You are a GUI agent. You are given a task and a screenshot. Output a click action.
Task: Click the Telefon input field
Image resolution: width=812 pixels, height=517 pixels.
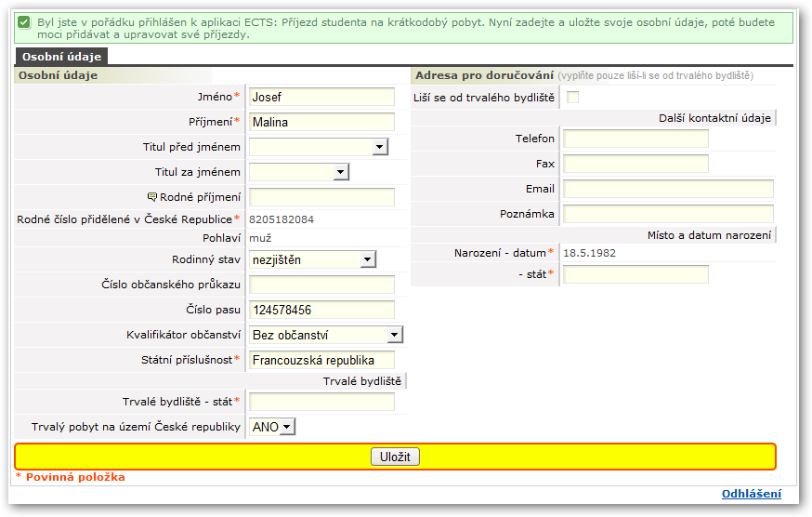[x=635, y=139]
